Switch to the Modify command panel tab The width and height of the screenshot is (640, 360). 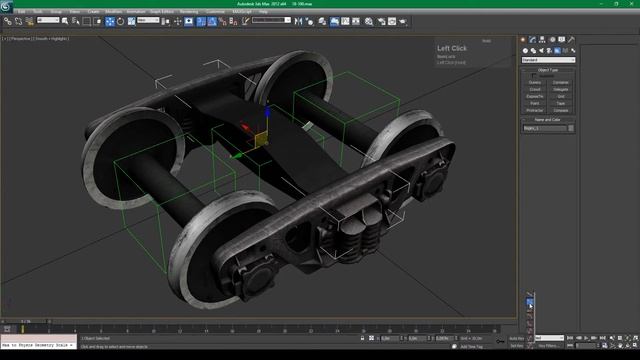click(x=533, y=40)
